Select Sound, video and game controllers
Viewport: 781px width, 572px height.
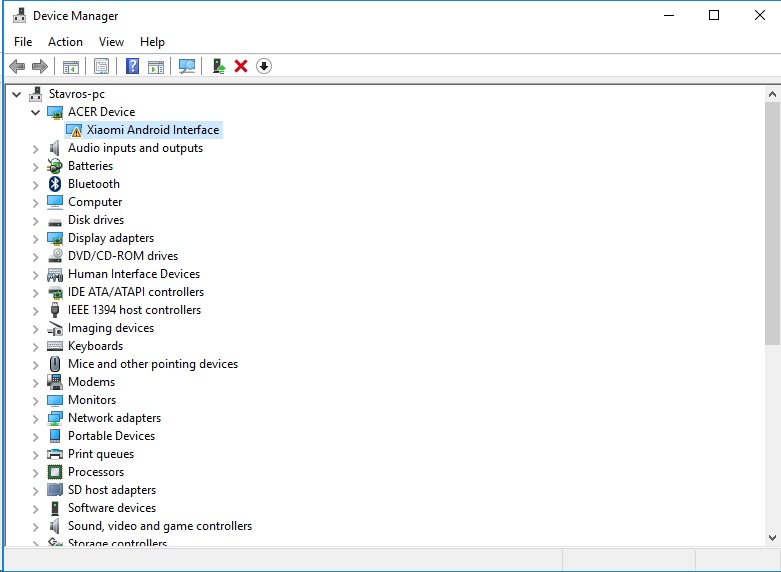tap(159, 526)
